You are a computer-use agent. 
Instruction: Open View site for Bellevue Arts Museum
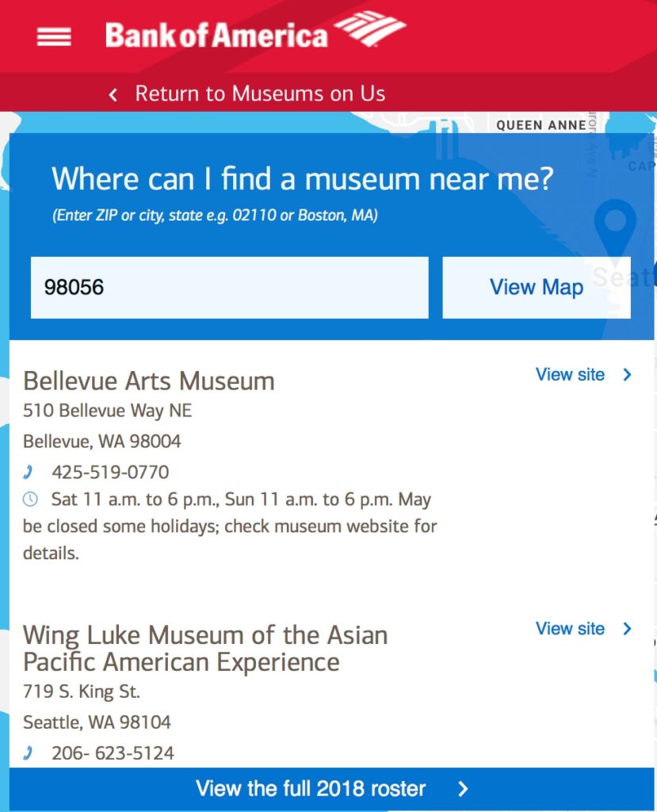pos(570,374)
